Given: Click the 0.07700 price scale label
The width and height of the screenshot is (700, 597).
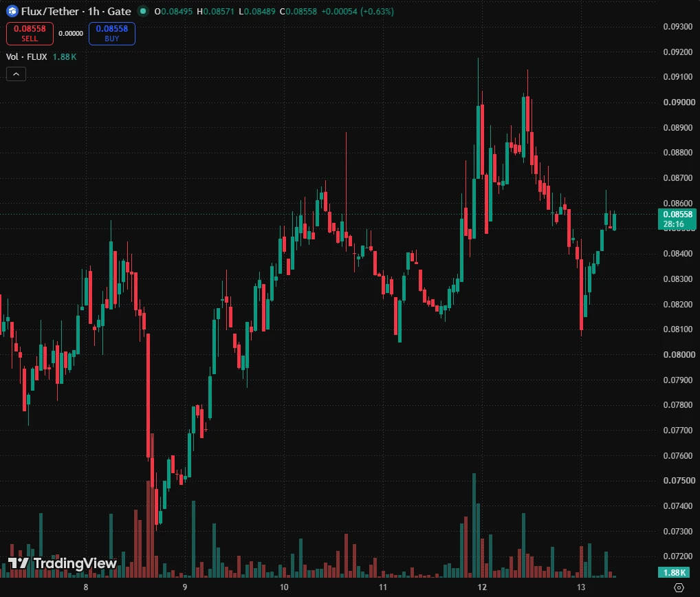Looking at the screenshot, I should tap(678, 431).
